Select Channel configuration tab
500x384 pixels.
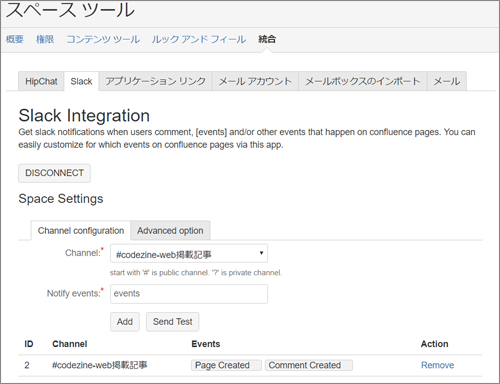(x=81, y=231)
